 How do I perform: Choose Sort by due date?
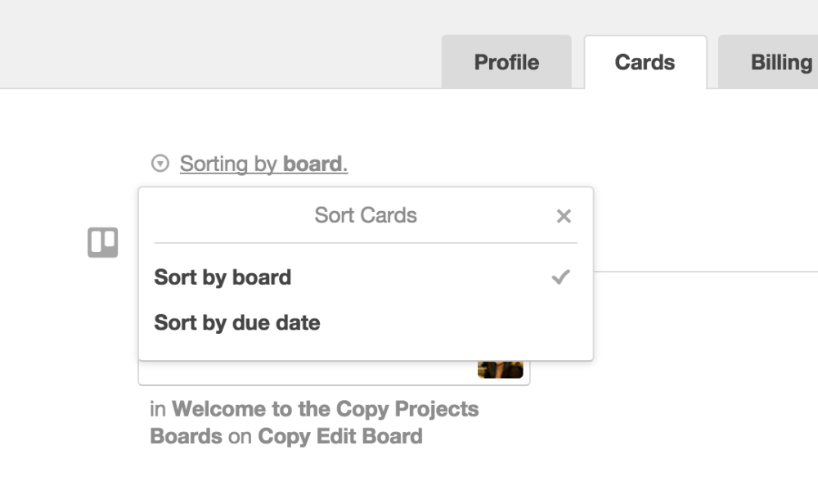(x=237, y=322)
